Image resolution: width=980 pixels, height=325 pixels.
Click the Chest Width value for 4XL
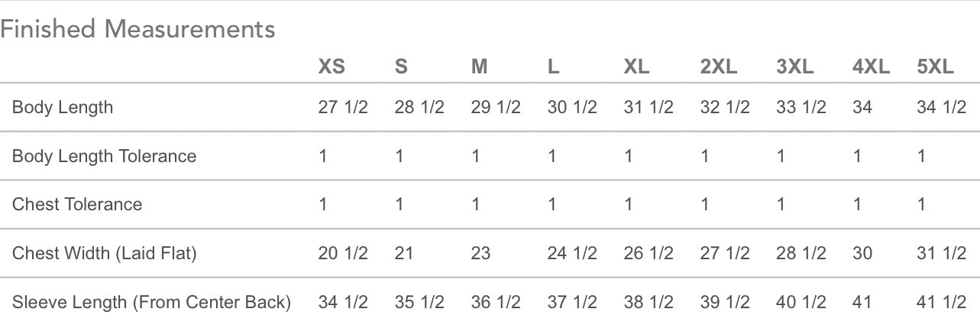(x=862, y=253)
